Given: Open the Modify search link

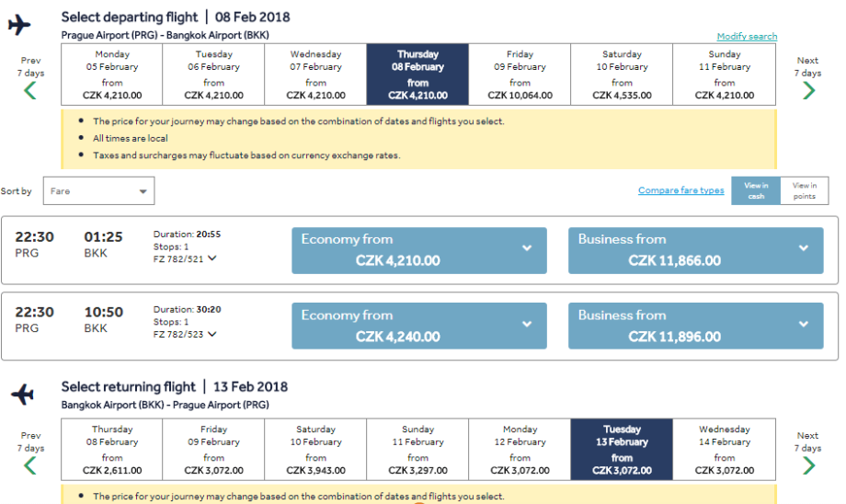Looking at the screenshot, I should (747, 37).
